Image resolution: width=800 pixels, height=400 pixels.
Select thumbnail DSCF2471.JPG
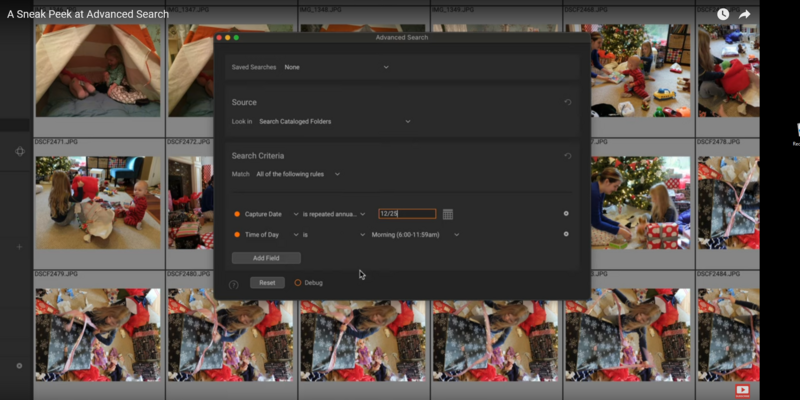point(98,203)
